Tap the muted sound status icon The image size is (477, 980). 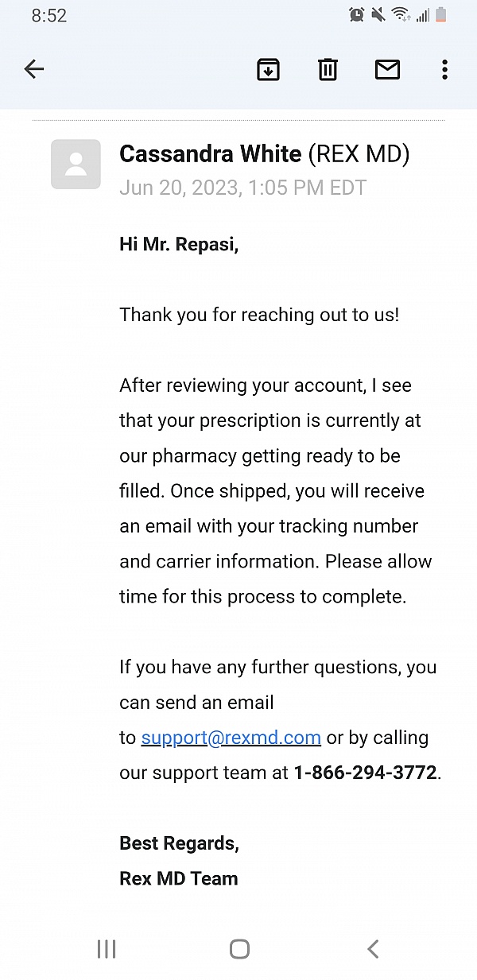[378, 15]
